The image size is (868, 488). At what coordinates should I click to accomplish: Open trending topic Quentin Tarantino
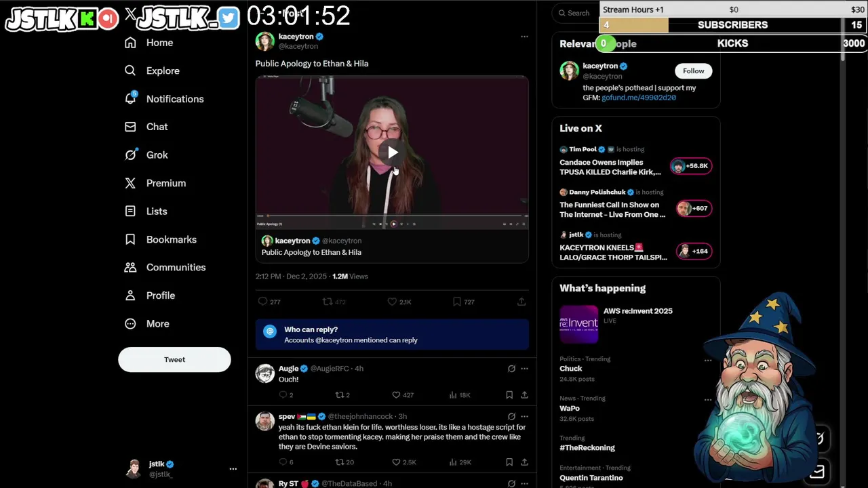[x=591, y=478]
